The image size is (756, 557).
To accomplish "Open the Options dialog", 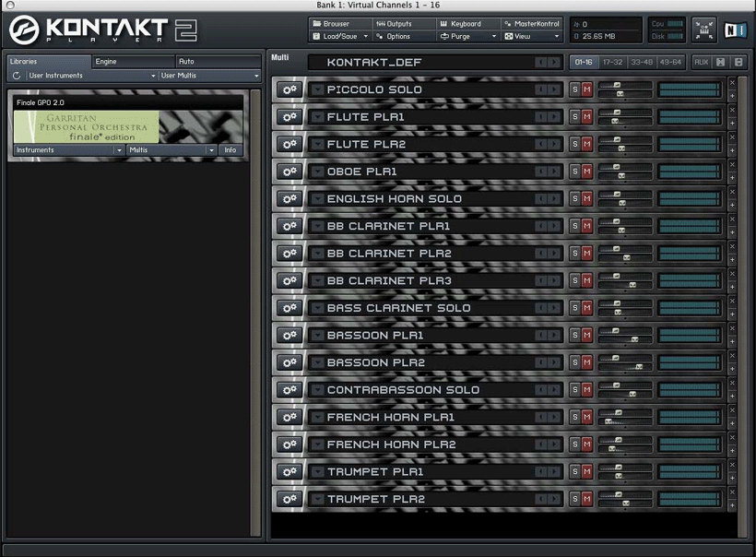I will [x=404, y=36].
